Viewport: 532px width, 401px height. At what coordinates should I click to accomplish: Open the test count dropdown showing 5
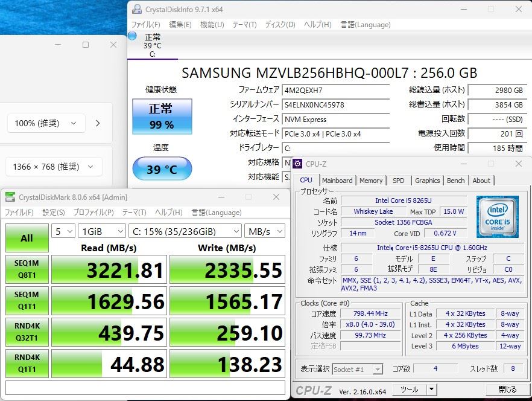point(63,231)
